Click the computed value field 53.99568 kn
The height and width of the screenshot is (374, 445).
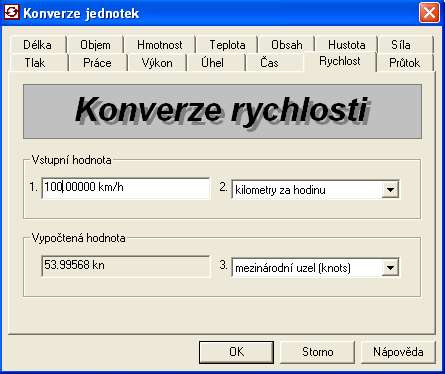(x=126, y=266)
